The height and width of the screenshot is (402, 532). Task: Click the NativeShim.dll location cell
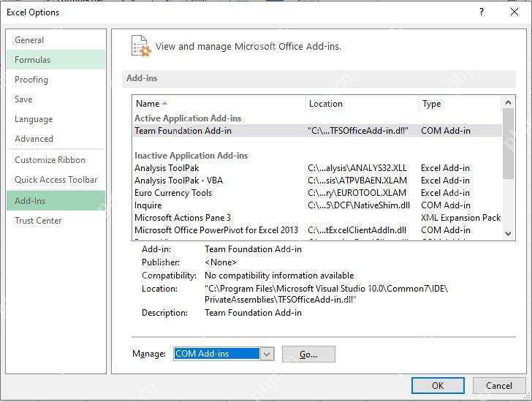tap(359, 205)
